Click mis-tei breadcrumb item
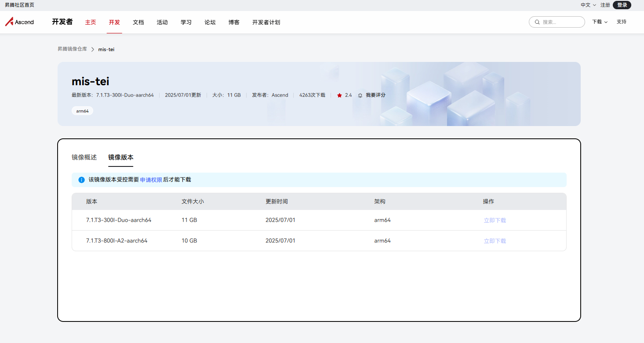Screen dimensions: 644x343 tap(106, 49)
